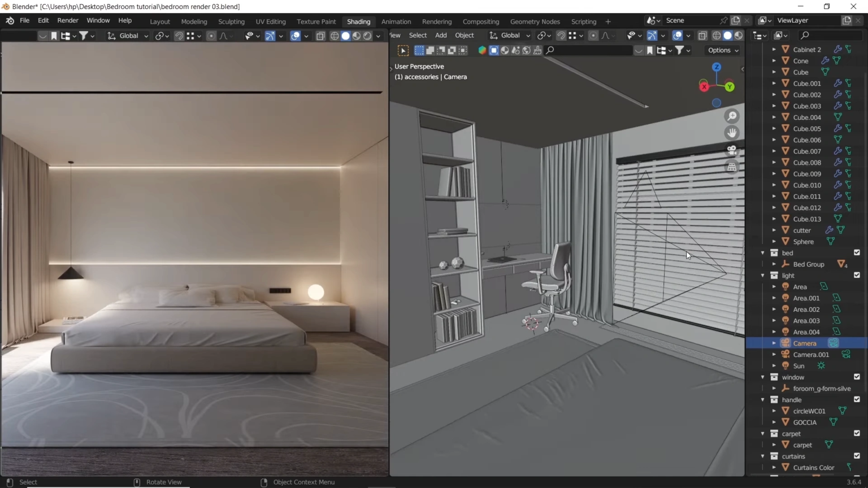Collapse the handle collection in outliner

[763, 400]
